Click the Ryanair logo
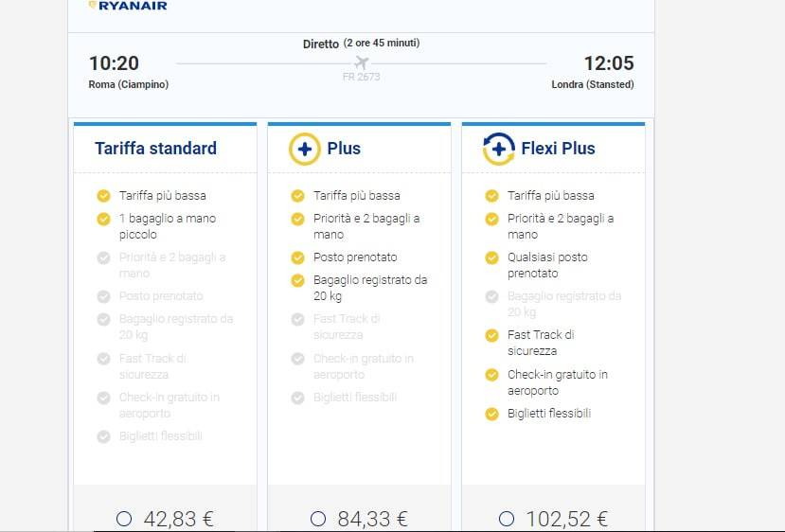The image size is (785, 532). (x=128, y=6)
